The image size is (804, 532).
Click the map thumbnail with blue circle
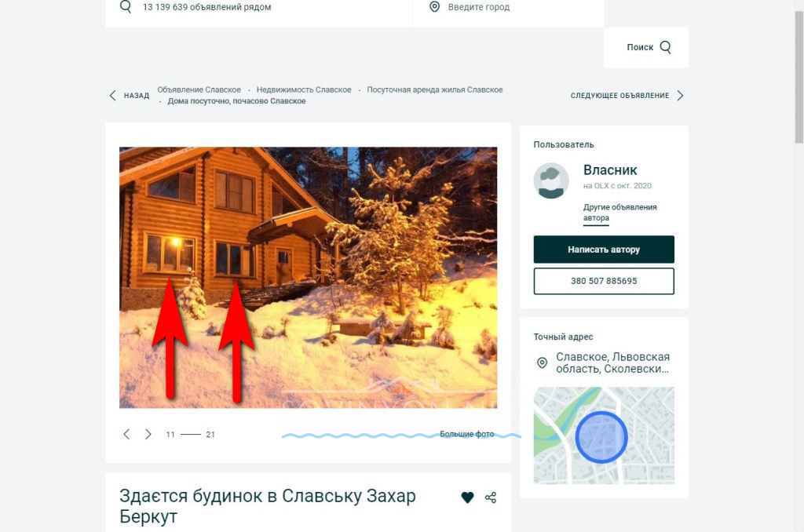tap(603, 435)
